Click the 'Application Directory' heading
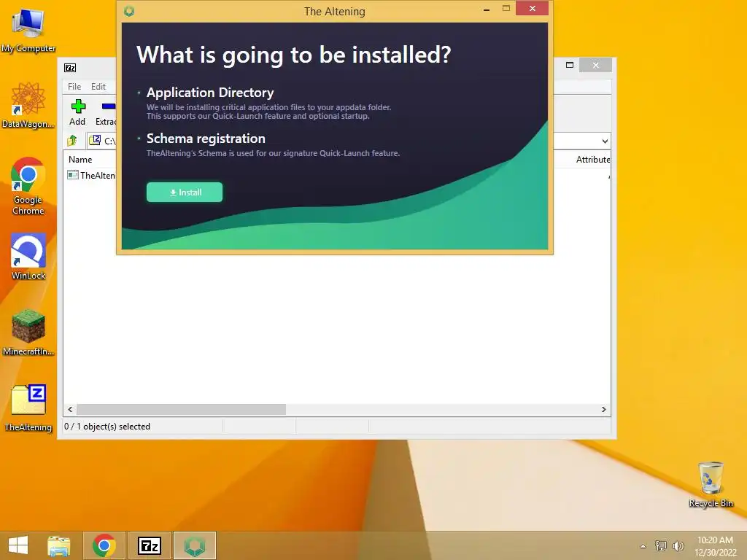The width and height of the screenshot is (747, 560). (210, 93)
